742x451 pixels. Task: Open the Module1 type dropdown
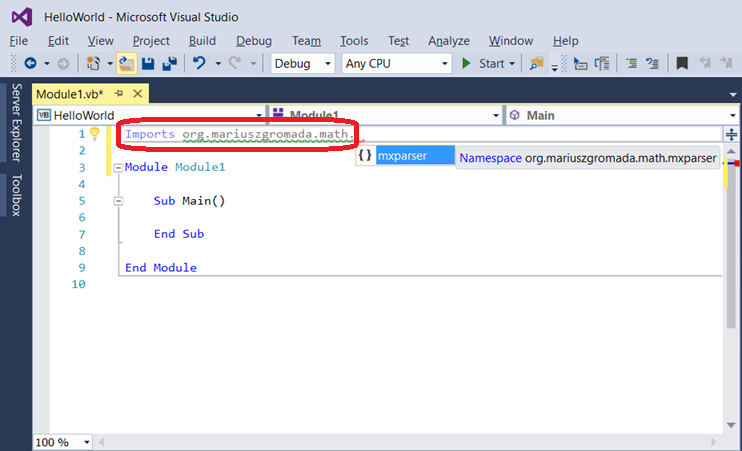point(385,115)
